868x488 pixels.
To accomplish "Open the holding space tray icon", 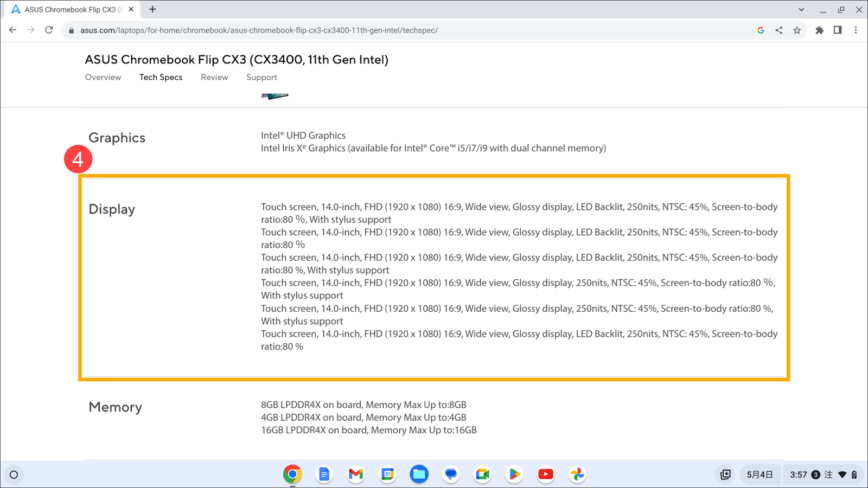I will click(x=725, y=474).
